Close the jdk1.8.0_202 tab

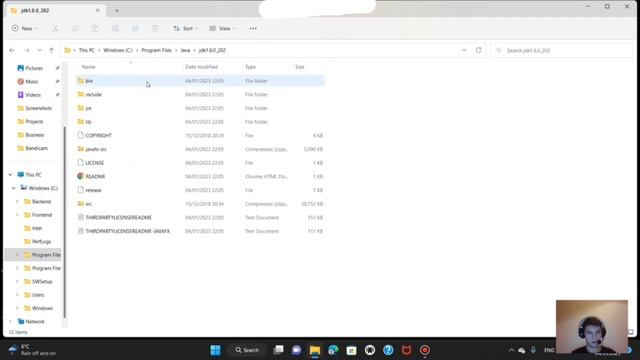click(98, 11)
